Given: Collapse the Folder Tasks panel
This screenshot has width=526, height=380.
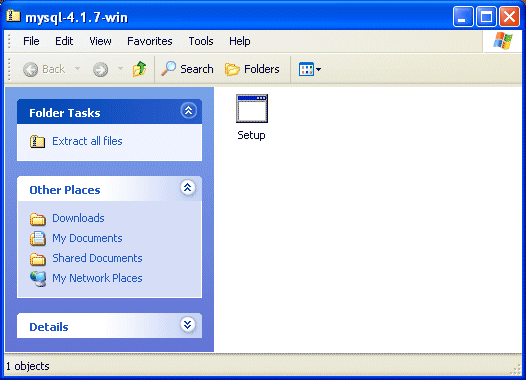Looking at the screenshot, I should coord(188,110).
